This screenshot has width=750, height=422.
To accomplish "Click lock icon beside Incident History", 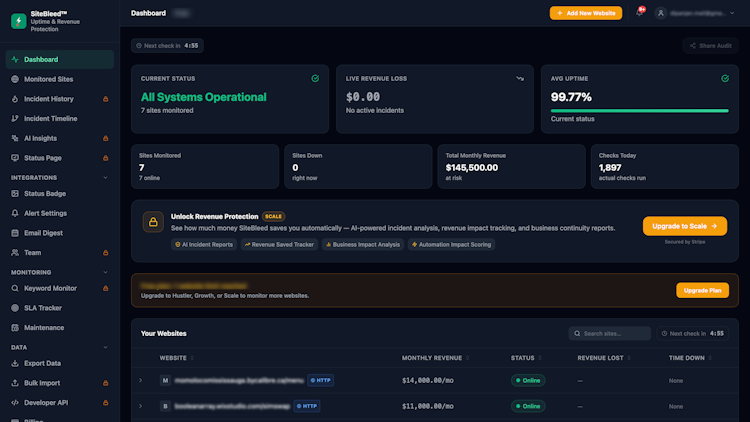I will click(x=106, y=99).
